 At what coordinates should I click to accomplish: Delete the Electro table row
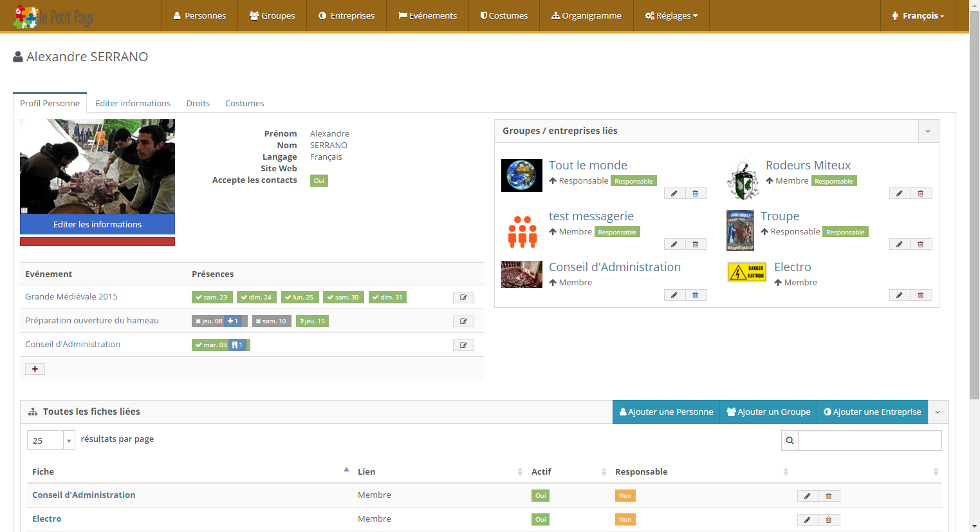point(829,520)
